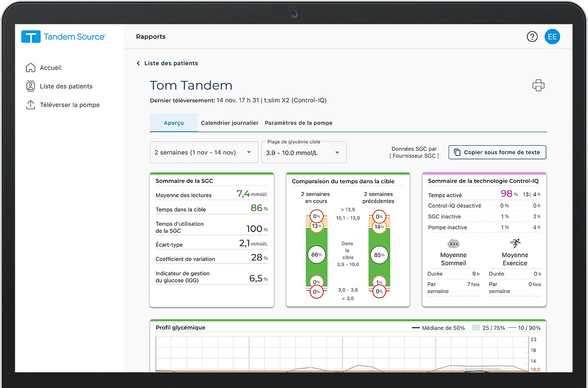Open the printer icon to print the report
Viewport: 588px width, 388px height.
[538, 85]
